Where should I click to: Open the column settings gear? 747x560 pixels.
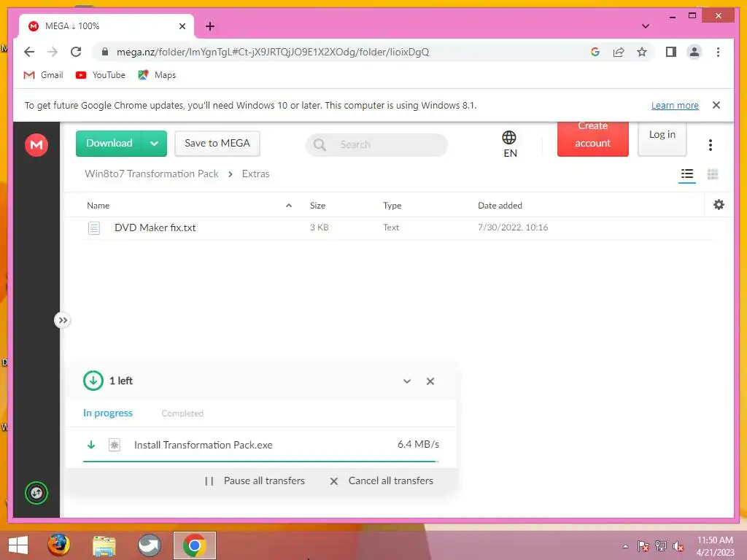(x=719, y=205)
